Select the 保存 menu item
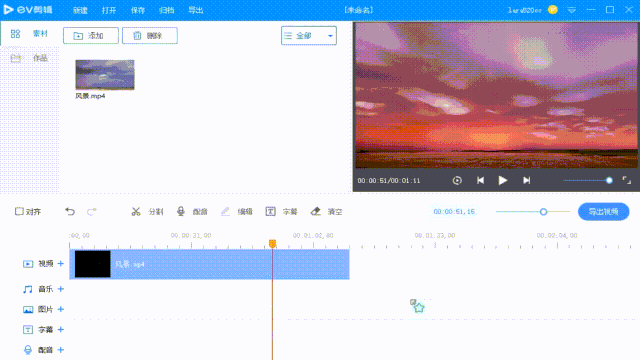 click(x=138, y=10)
